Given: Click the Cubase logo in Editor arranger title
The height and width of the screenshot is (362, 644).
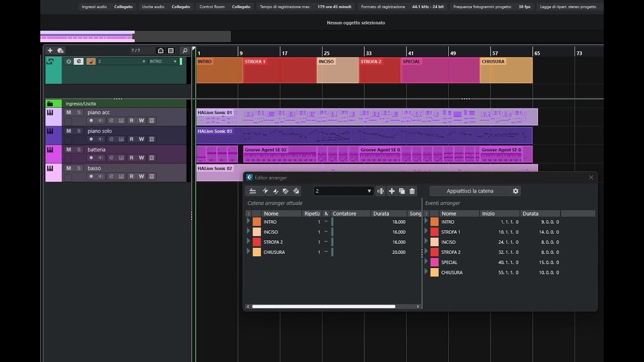Looking at the screenshot, I should click(x=249, y=177).
